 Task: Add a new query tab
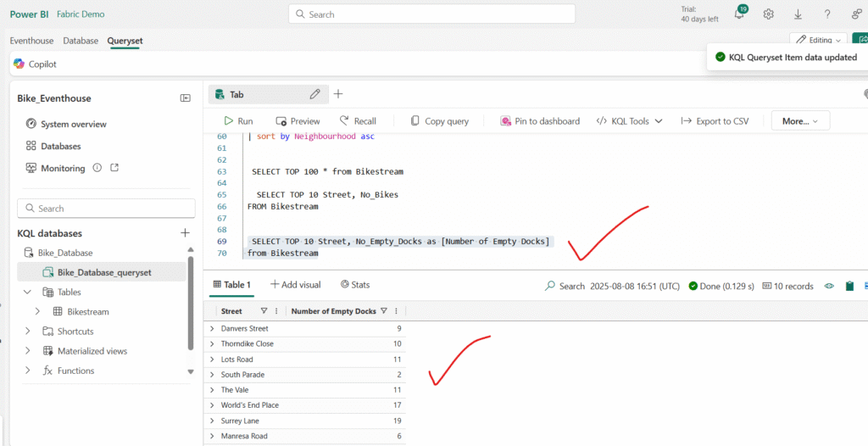[338, 94]
